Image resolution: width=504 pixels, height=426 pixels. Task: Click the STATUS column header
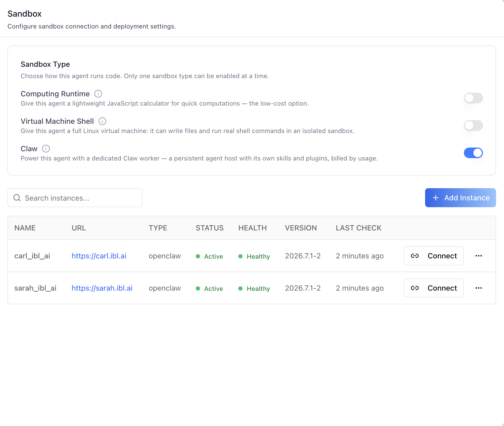click(210, 228)
